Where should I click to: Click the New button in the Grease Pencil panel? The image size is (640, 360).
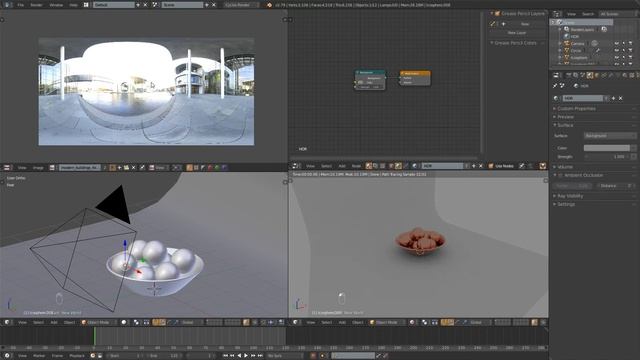point(525,24)
